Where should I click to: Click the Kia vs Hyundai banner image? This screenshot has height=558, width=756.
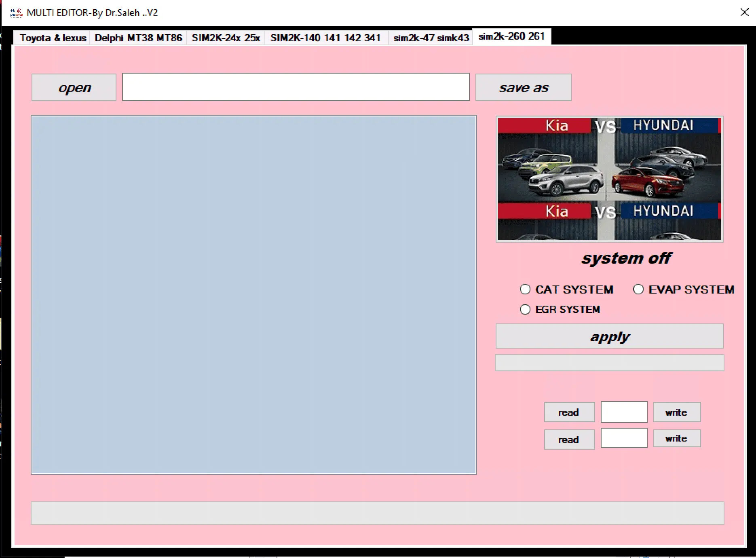click(610, 179)
